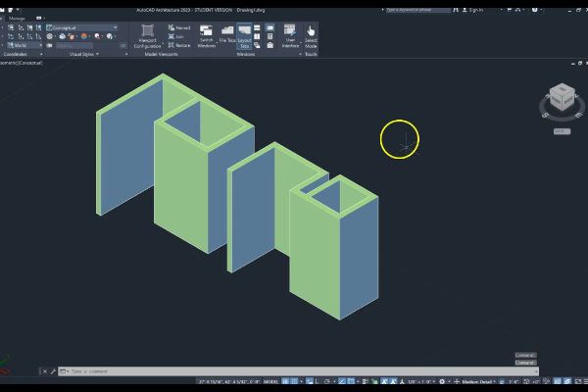
Task: Click Sign In at the top
Action: [x=477, y=9]
